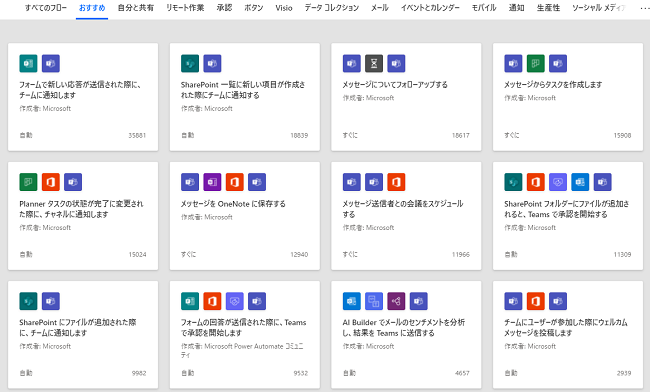
Task: Select the おすすめ tab
Action: coord(92,8)
